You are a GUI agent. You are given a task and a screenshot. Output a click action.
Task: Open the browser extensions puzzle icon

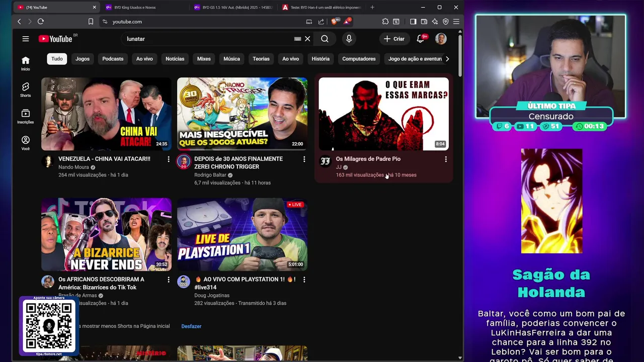(385, 22)
